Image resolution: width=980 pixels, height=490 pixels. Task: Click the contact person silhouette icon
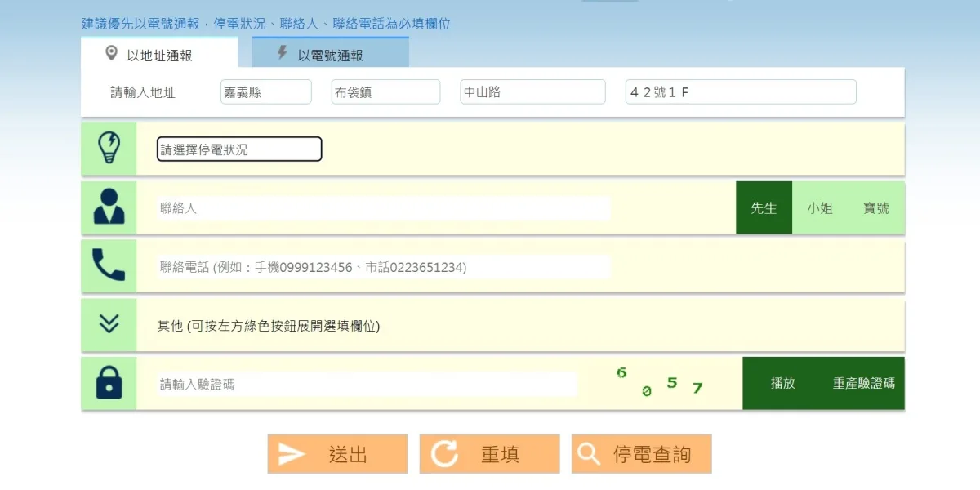(109, 207)
